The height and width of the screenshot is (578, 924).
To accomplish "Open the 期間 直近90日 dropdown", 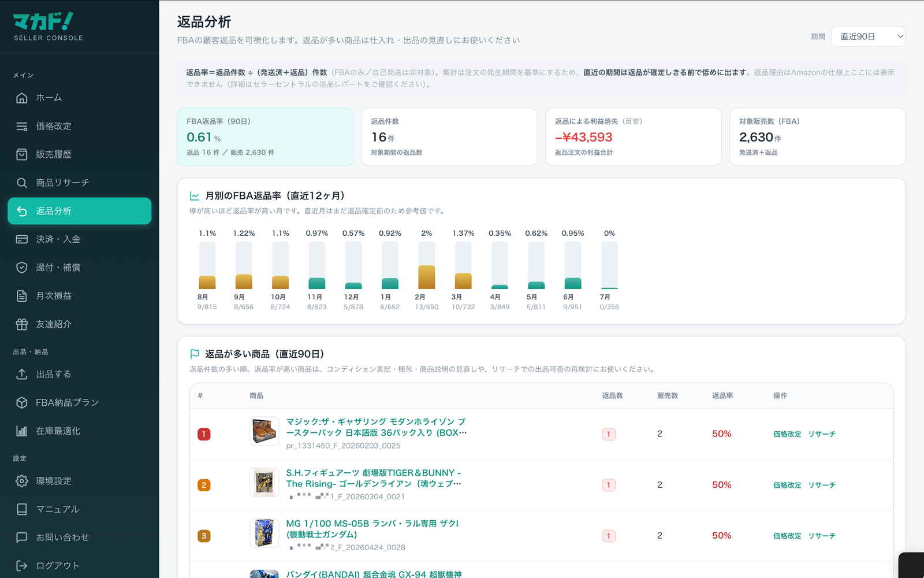I will tap(868, 36).
